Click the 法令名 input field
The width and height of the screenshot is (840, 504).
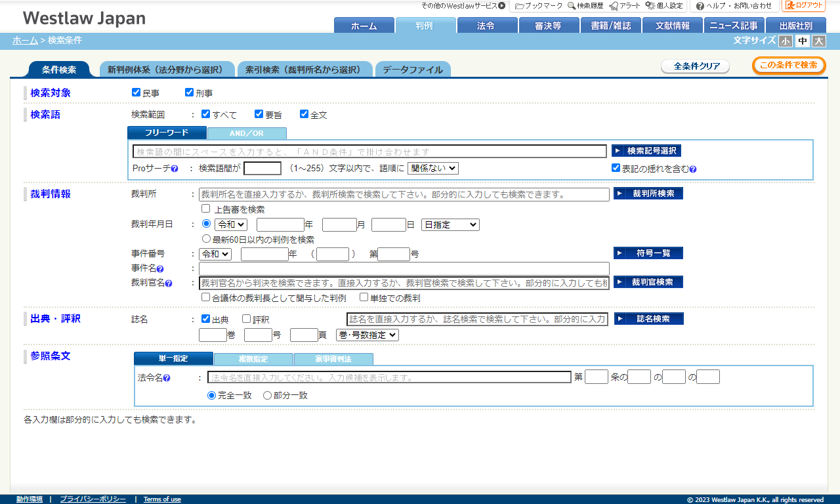[x=389, y=377]
